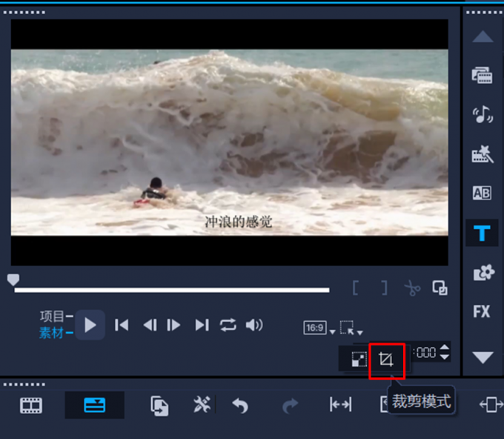Click on the white preview scrub bar
The image size is (504, 439).
point(172,290)
